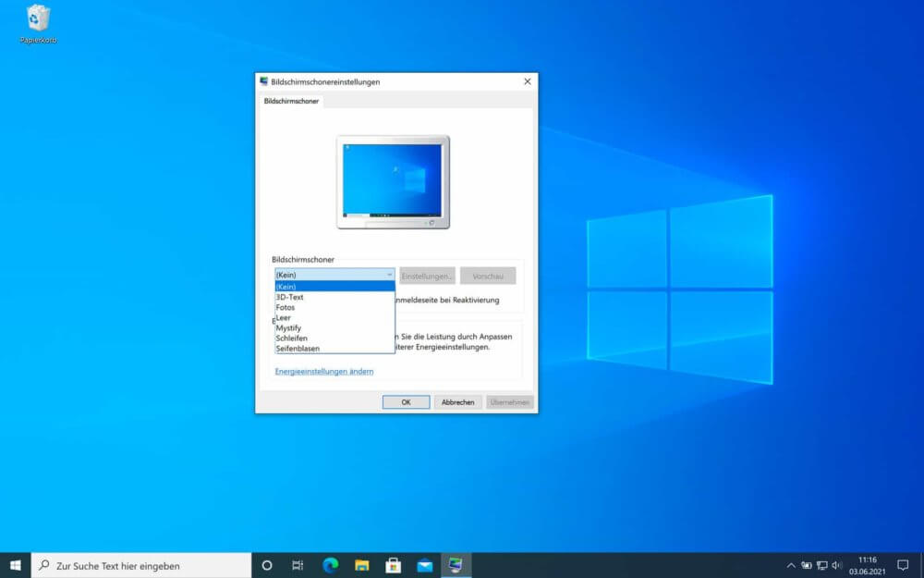Open the Energieeinstellungen ändern link
Screen dimensions: 924x578
(x=324, y=371)
